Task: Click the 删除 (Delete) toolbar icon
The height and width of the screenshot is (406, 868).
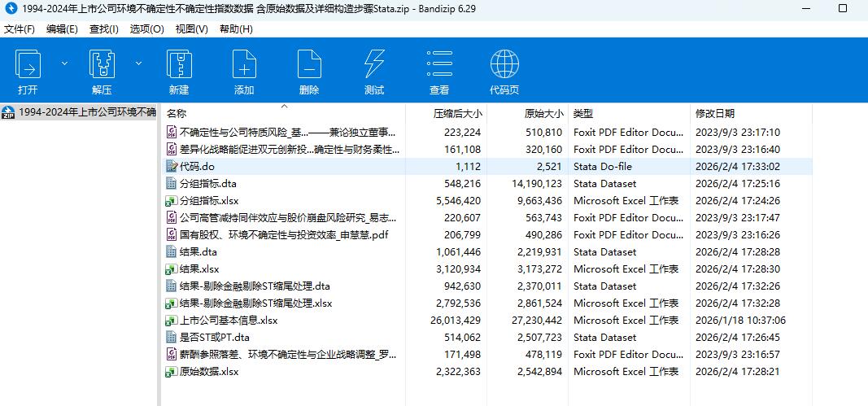Action: 309,63
